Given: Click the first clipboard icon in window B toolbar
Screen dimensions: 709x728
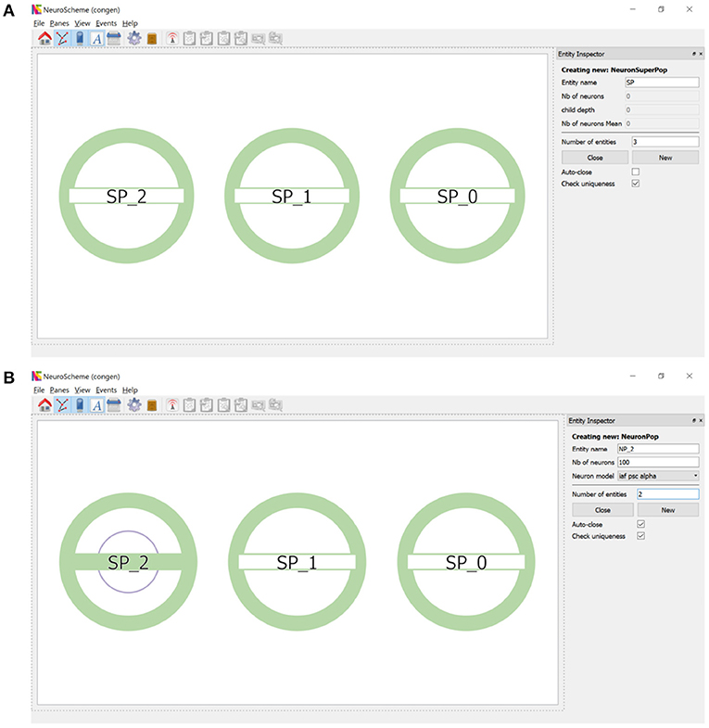Looking at the screenshot, I should (x=189, y=405).
